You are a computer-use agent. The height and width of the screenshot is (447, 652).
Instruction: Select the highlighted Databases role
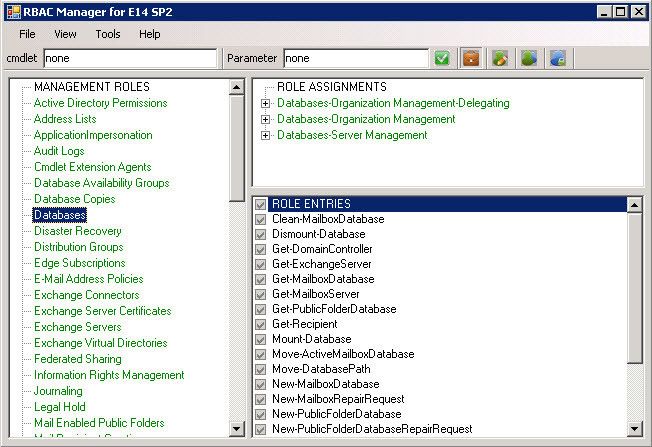pyautogui.click(x=59, y=215)
